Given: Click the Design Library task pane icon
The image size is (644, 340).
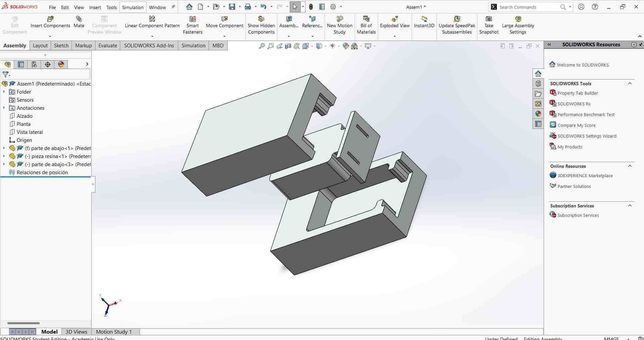Looking at the screenshot, I should (538, 84).
